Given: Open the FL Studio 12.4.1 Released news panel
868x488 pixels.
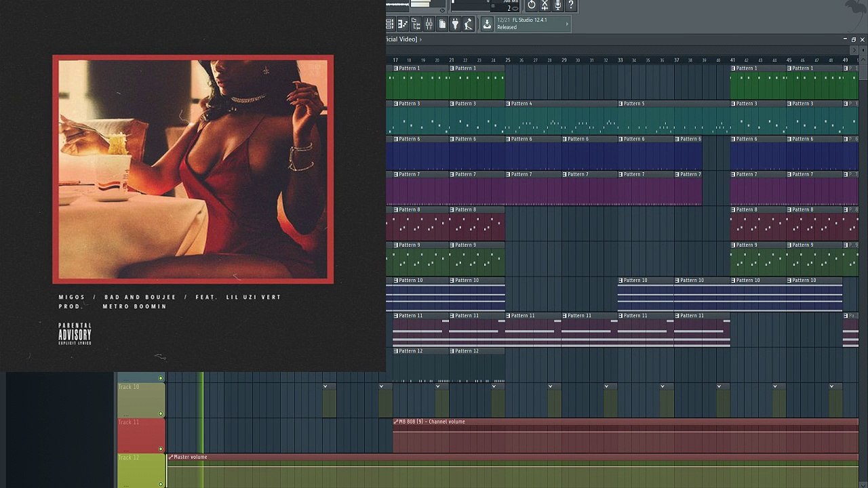Looking at the screenshot, I should [x=533, y=24].
